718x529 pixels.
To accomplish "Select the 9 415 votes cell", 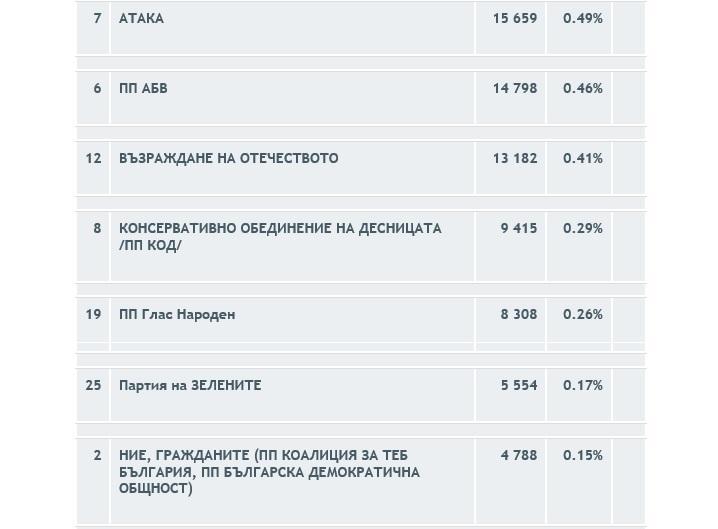I will [518, 229].
